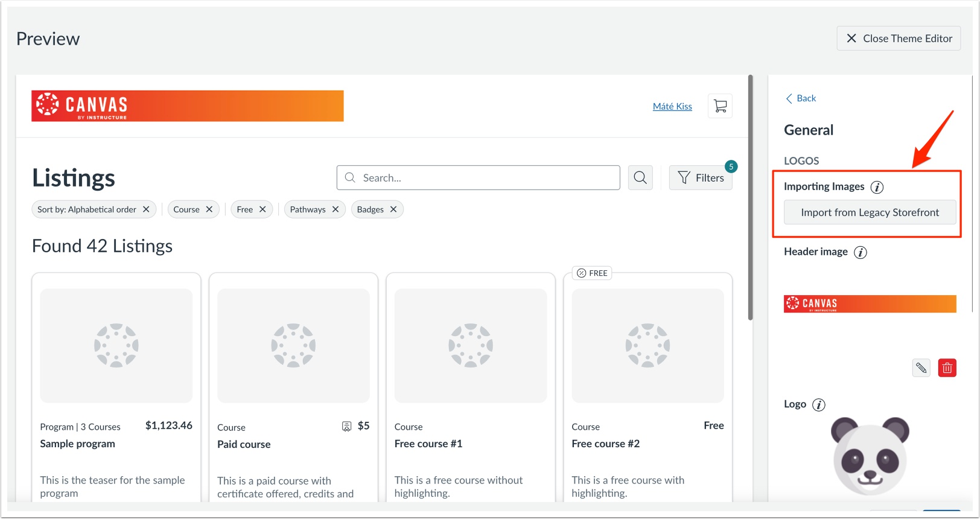Click the Sample program title
This screenshot has height=519, width=980.
pyautogui.click(x=77, y=444)
